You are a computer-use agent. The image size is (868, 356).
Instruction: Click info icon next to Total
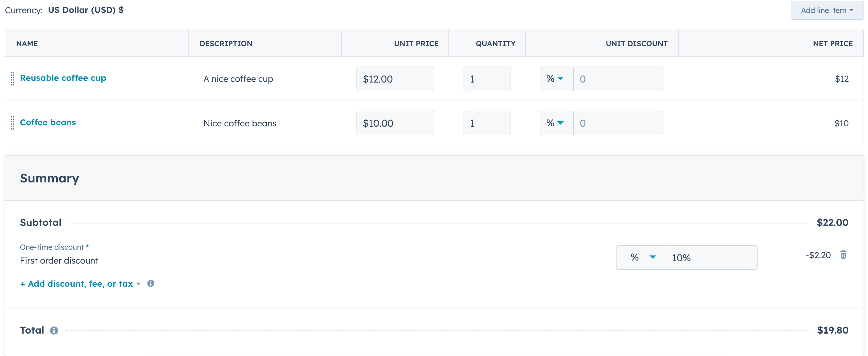pos(54,331)
